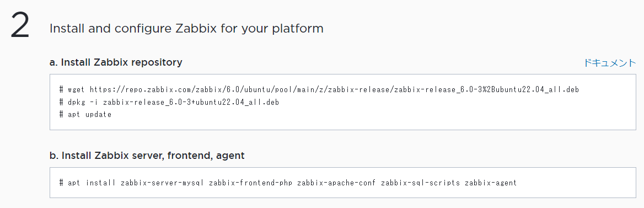The image size is (644, 208).
Task: Select the 'Install and configure Zabbix' title
Action: 186,29
